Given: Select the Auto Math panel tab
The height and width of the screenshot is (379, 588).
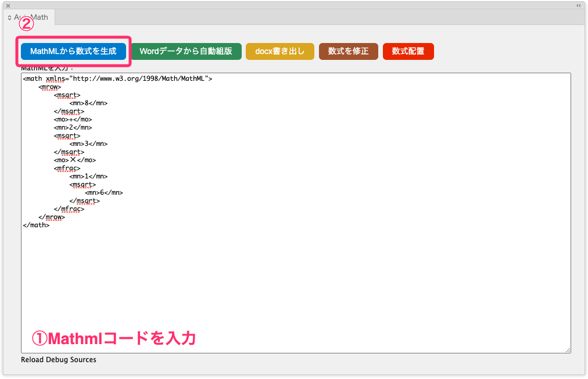Looking at the screenshot, I should tap(31, 17).
